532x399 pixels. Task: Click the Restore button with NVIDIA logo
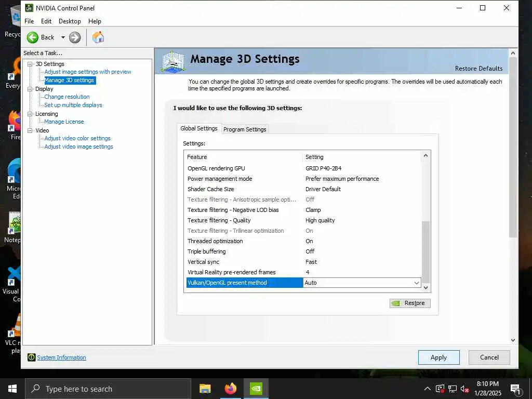click(410, 303)
